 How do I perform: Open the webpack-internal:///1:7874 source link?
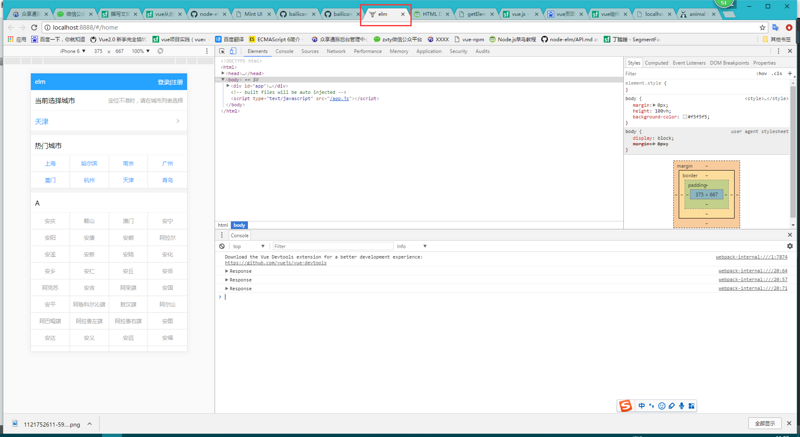[x=752, y=257]
